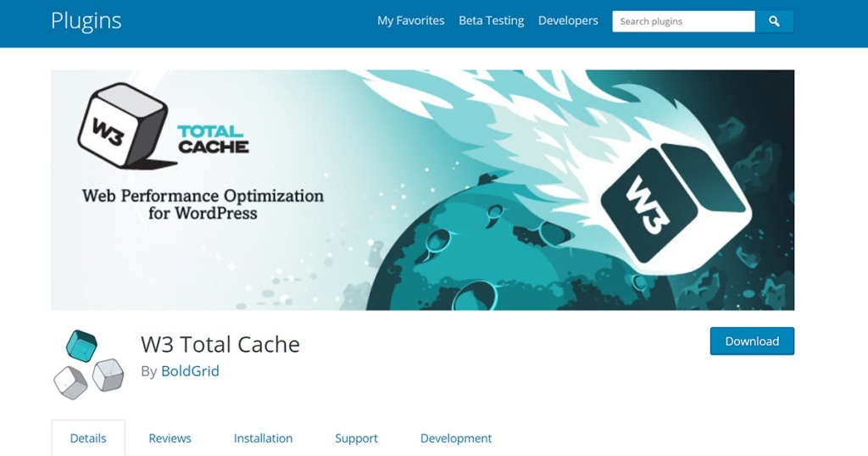Click the W3 Total Cache banner image
This screenshot has height=456, width=868.
[422, 190]
